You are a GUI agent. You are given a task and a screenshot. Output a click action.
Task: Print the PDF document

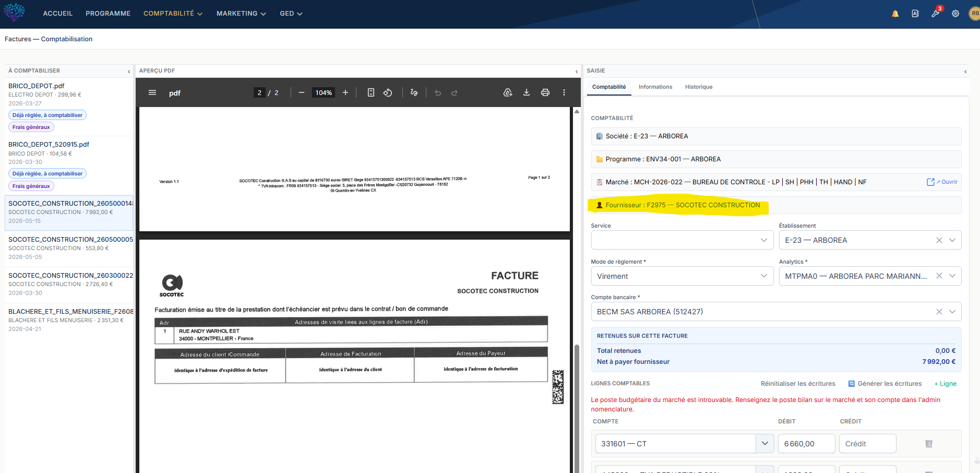(x=545, y=92)
